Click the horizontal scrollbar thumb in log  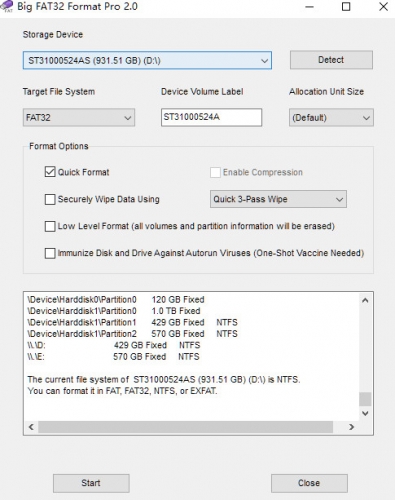click(185, 427)
